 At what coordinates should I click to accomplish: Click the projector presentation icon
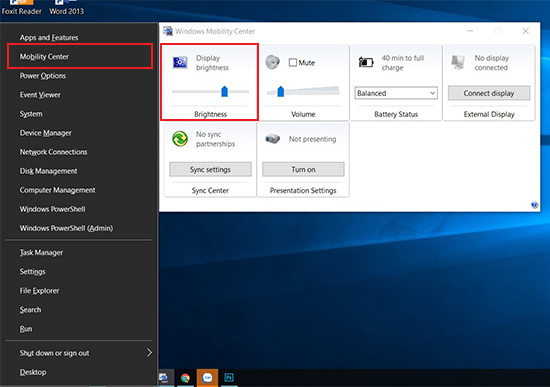click(273, 139)
